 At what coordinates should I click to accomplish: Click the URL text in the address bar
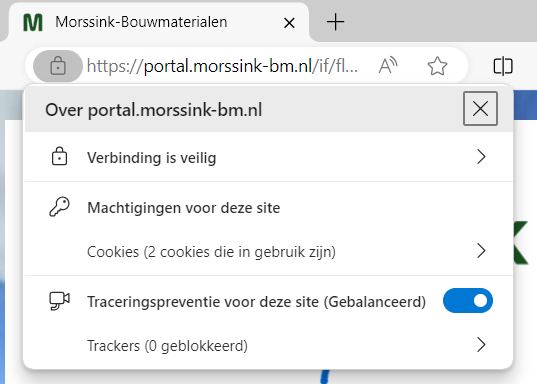pyautogui.click(x=222, y=66)
